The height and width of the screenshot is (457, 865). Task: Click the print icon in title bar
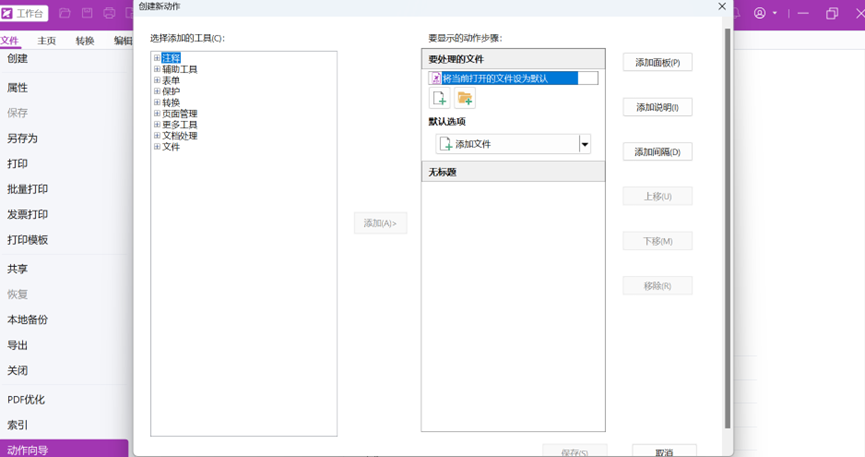click(x=109, y=13)
